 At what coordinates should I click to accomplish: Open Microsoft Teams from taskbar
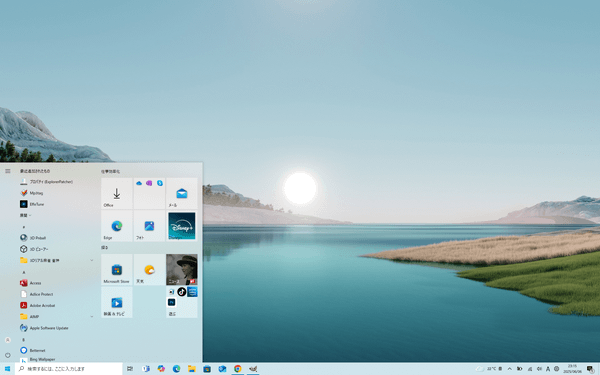(146, 369)
